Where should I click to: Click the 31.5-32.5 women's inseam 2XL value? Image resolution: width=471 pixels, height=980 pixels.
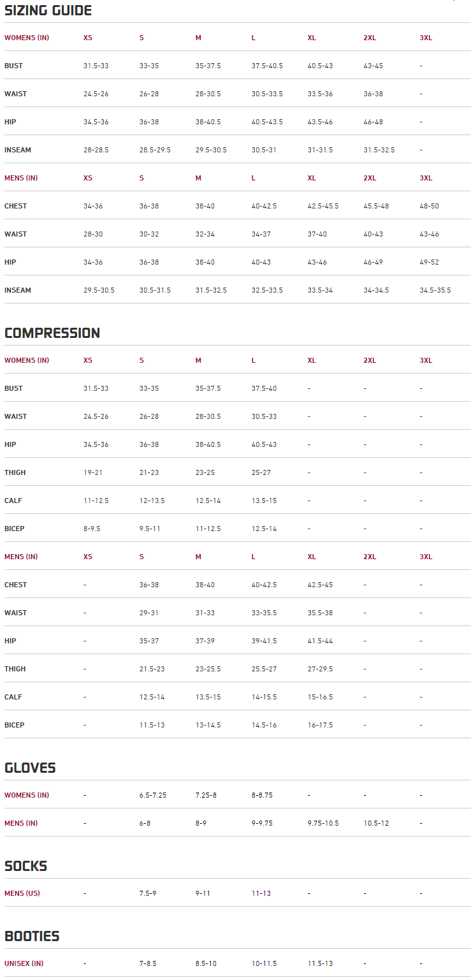(x=379, y=150)
